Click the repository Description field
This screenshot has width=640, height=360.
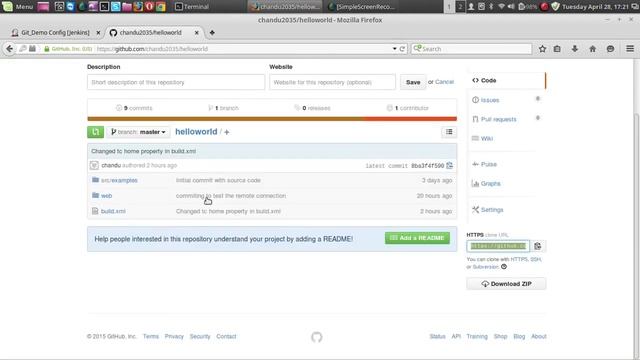coord(176,82)
